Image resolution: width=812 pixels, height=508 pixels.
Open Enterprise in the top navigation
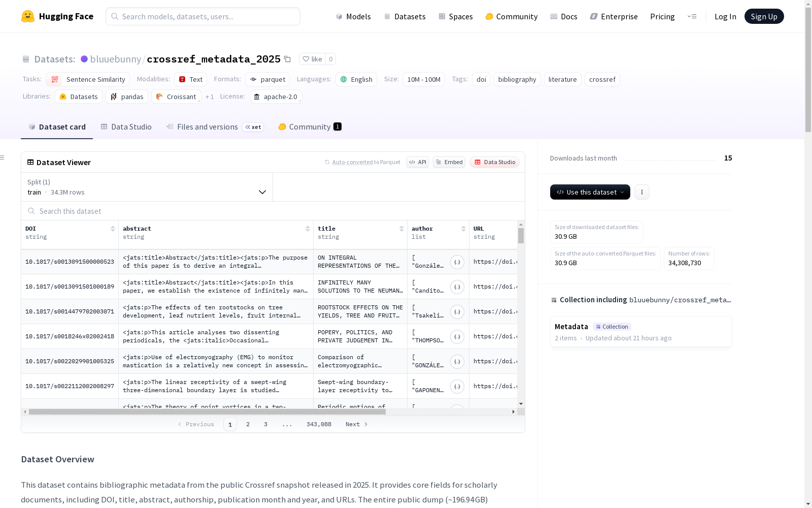(x=614, y=16)
